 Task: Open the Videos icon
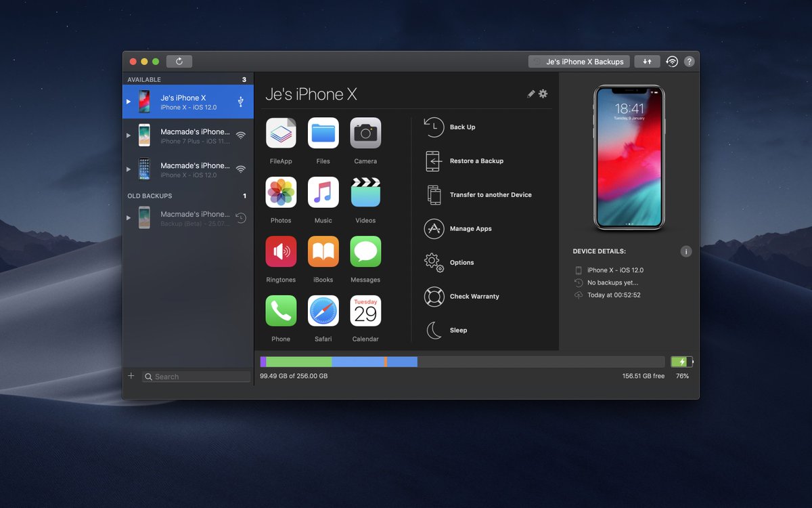coord(365,192)
